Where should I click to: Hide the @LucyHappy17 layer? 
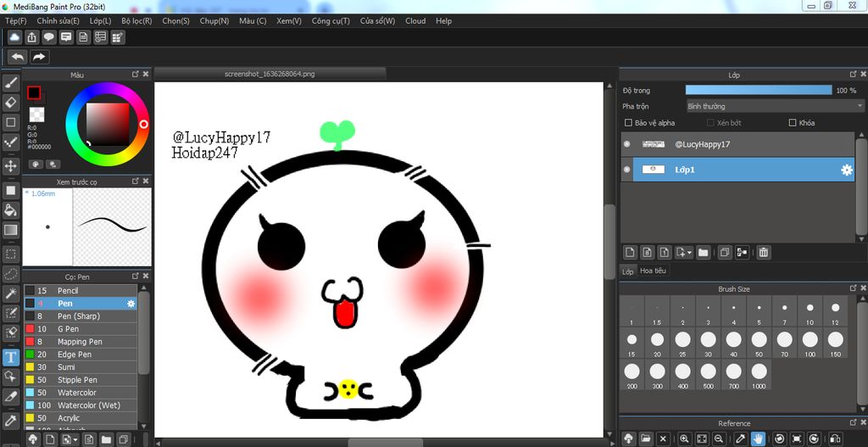point(626,144)
